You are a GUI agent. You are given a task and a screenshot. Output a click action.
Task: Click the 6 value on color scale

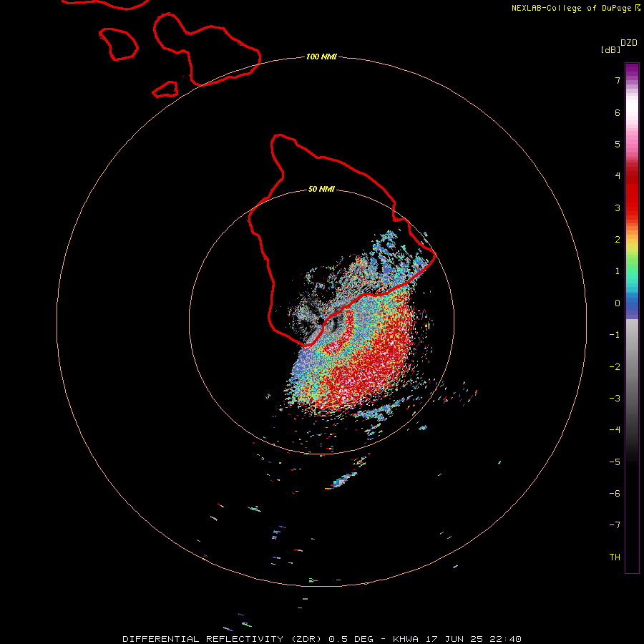[x=618, y=112]
